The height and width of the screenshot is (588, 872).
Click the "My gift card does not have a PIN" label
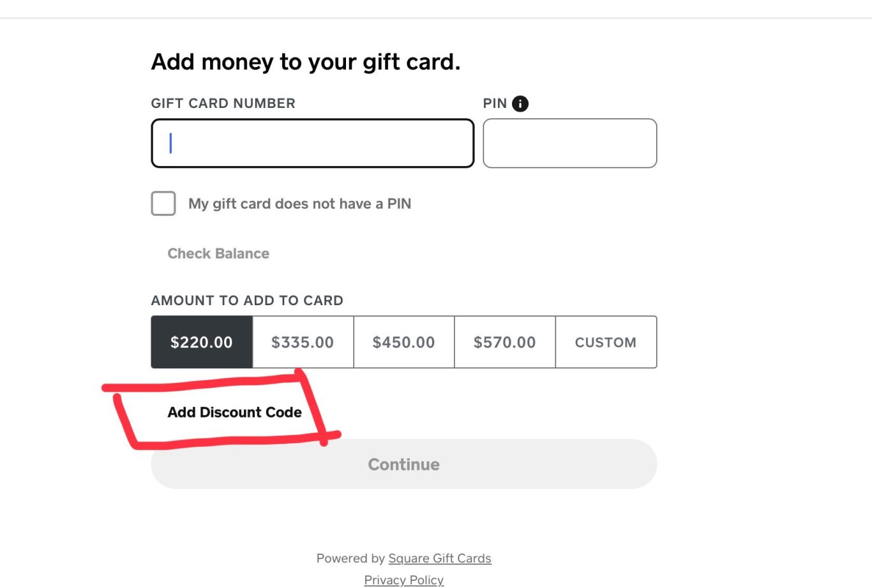(299, 204)
